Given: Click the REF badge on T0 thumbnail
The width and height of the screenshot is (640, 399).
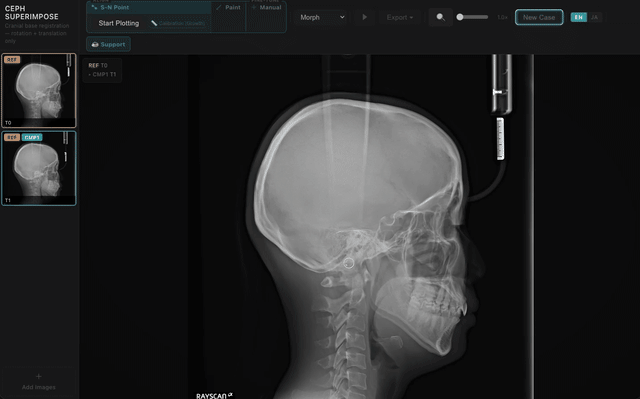Looking at the screenshot, I should [12, 60].
